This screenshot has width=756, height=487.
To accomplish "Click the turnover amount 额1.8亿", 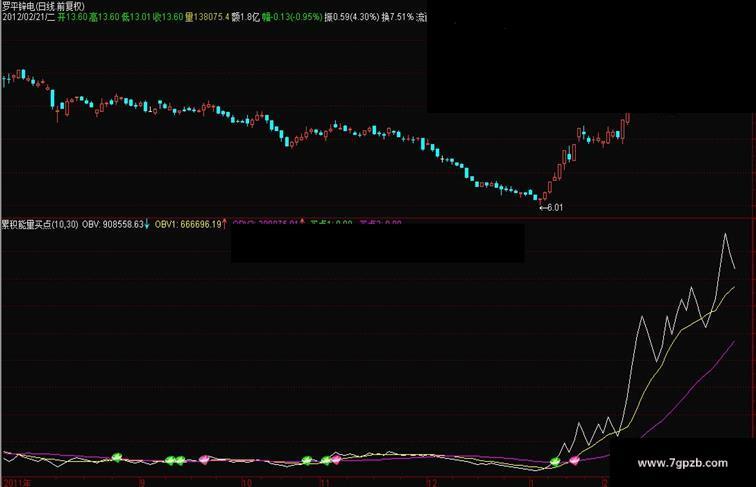I will pyautogui.click(x=245, y=17).
